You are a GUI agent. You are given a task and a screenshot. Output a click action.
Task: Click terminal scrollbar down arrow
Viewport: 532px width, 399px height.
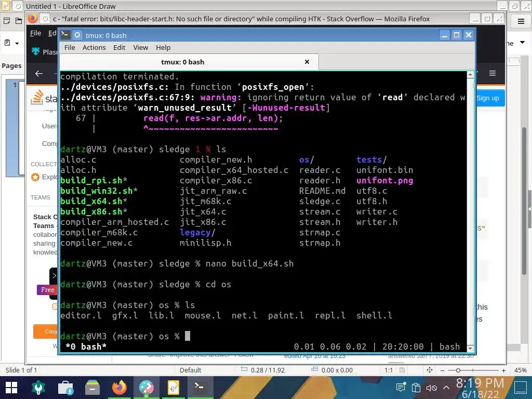(470, 348)
